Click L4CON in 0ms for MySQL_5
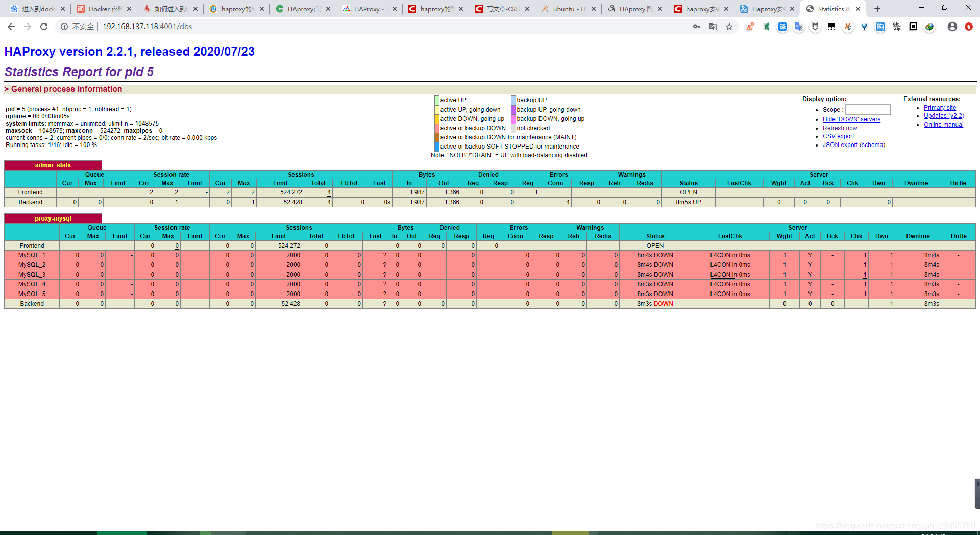 (x=730, y=294)
